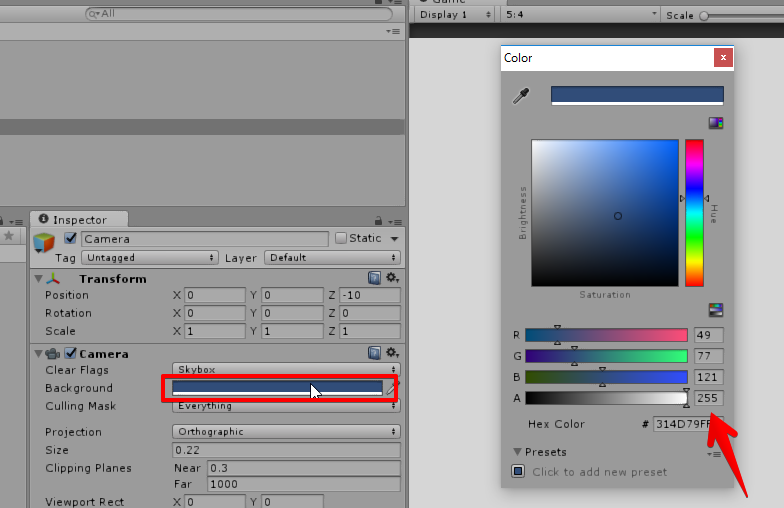
Task: Open the Projection Orthographic dropdown
Action: click(x=286, y=432)
